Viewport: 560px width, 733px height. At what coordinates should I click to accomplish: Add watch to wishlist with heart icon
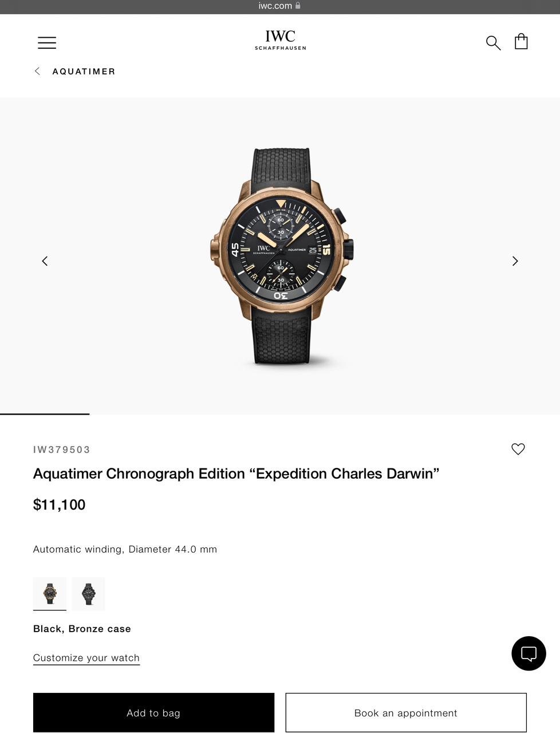pyautogui.click(x=518, y=449)
